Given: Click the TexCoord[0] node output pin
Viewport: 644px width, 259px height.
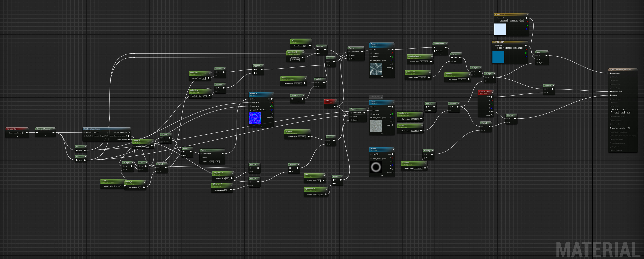Looking at the screenshot, I should 27,133.
